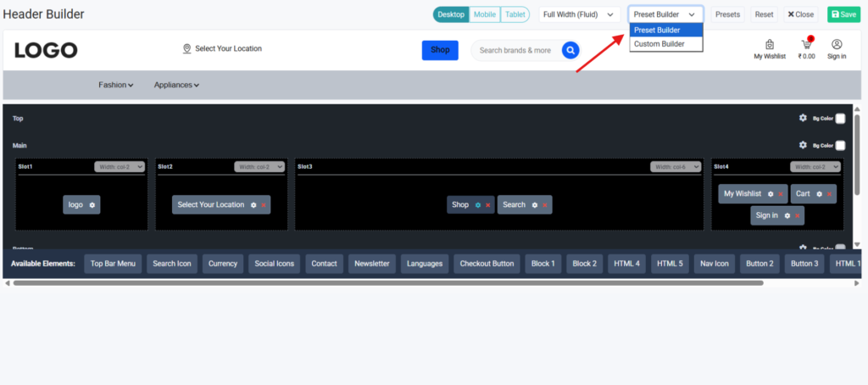Open Top row settings gear
Viewport: 868px width, 385px height.
[x=803, y=117]
